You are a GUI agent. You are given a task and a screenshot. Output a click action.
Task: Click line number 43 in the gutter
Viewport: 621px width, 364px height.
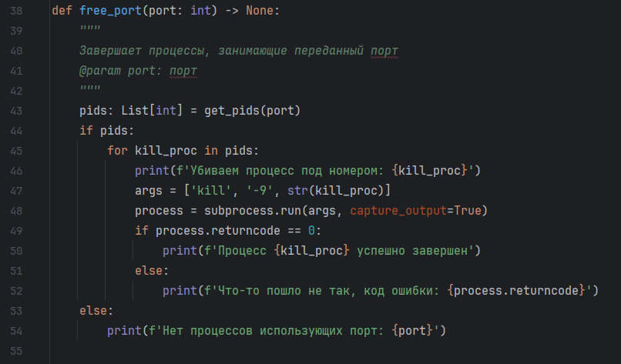(x=16, y=111)
